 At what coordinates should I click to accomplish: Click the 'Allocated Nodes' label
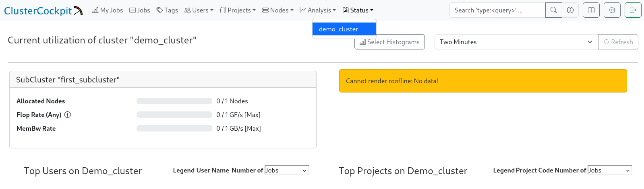(x=41, y=101)
